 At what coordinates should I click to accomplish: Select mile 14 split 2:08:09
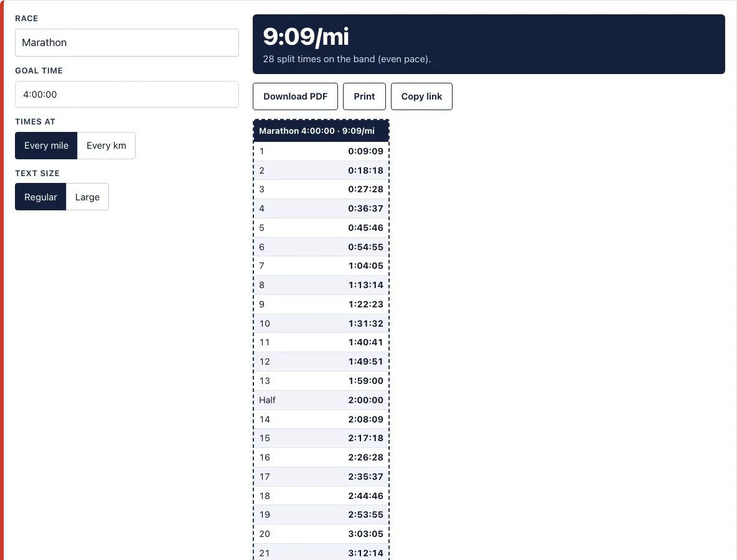click(365, 419)
